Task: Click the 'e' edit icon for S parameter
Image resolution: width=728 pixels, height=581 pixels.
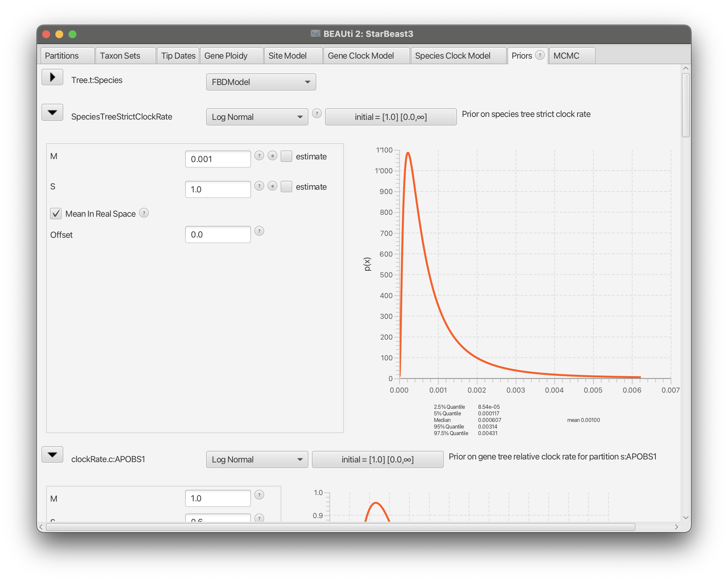Action: coord(272,186)
